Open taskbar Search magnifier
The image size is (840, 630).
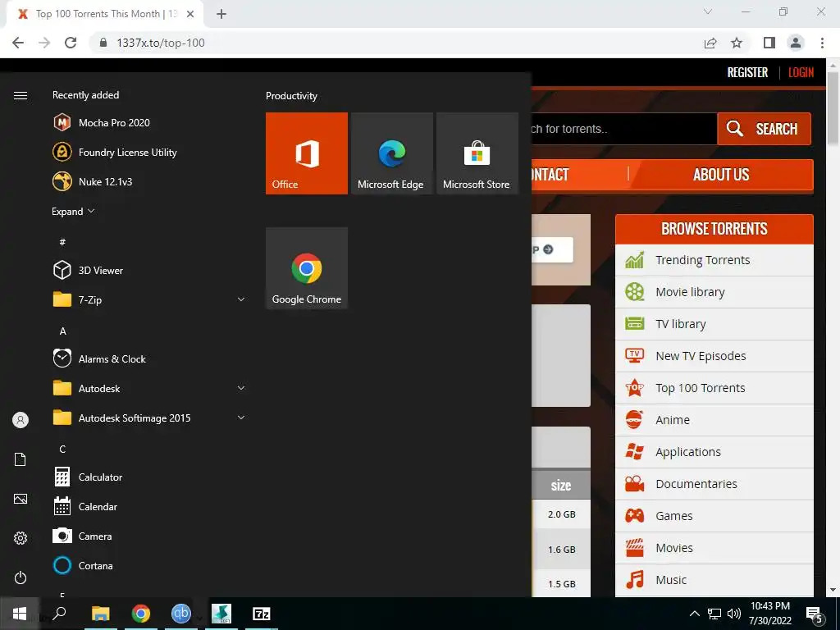click(59, 614)
